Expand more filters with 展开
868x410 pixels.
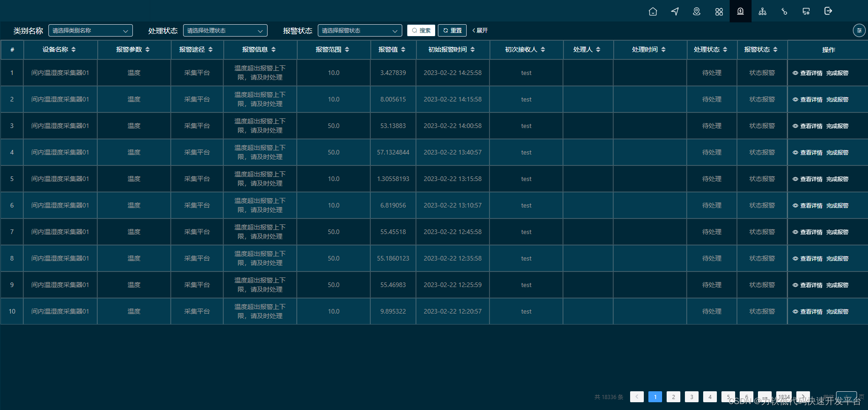pyautogui.click(x=480, y=31)
